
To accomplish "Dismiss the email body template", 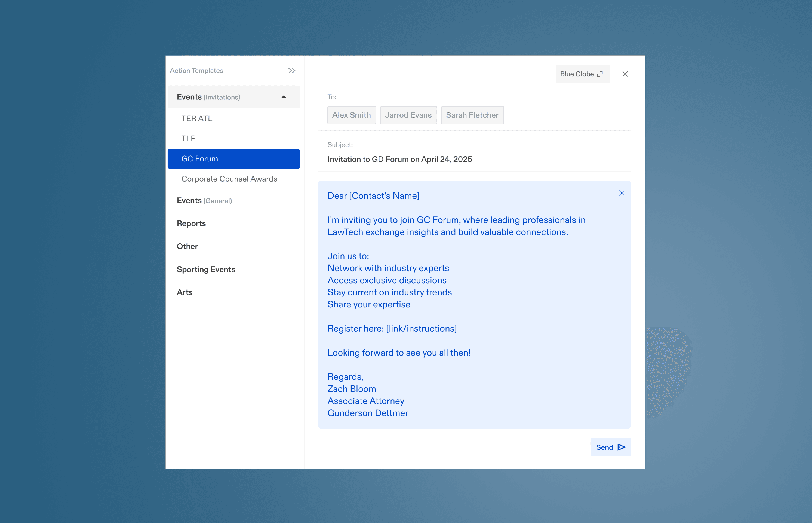I will pos(621,193).
